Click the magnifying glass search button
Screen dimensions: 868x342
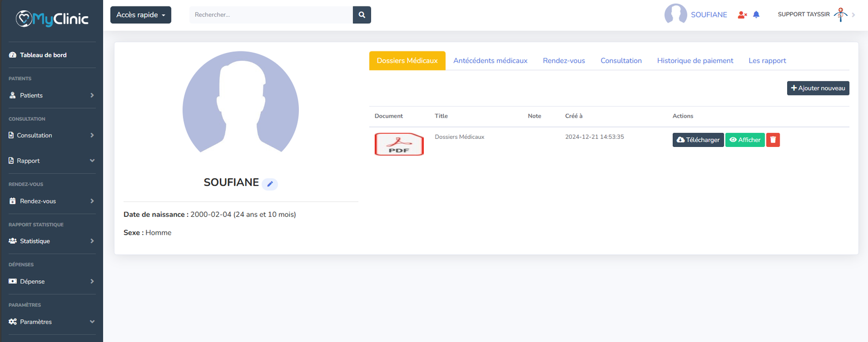[x=362, y=15]
